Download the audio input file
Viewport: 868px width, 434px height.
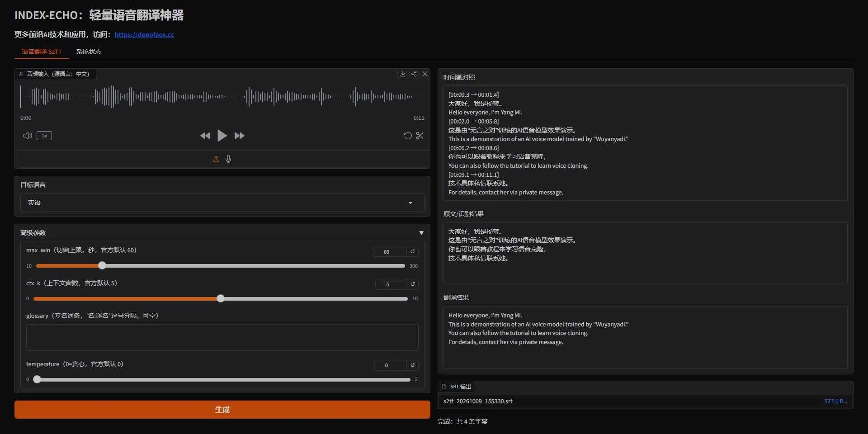(402, 74)
